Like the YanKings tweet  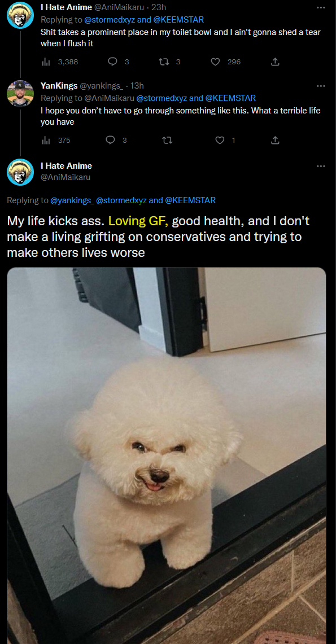225,140
